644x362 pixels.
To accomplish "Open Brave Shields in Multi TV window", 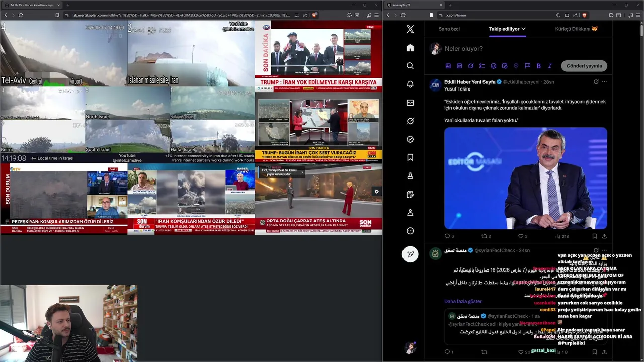I will click(x=314, y=15).
